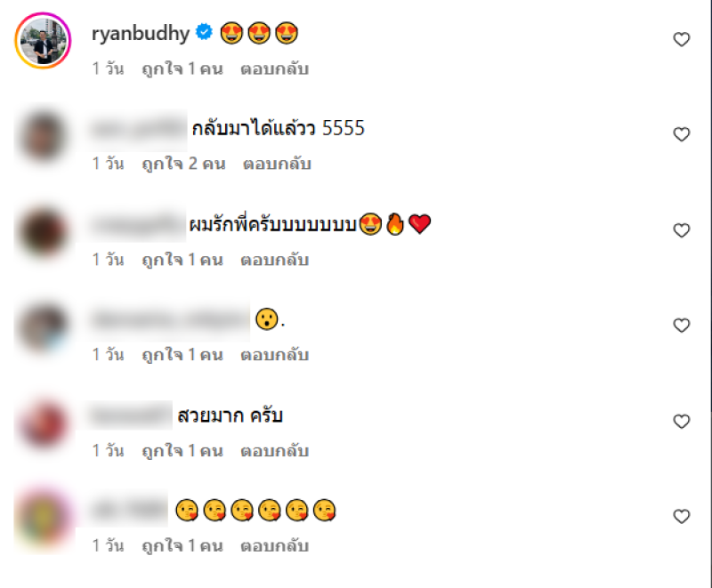
Task: Click the '1 วัน' timestamp under surprised emoji comment
Action: coord(108,355)
